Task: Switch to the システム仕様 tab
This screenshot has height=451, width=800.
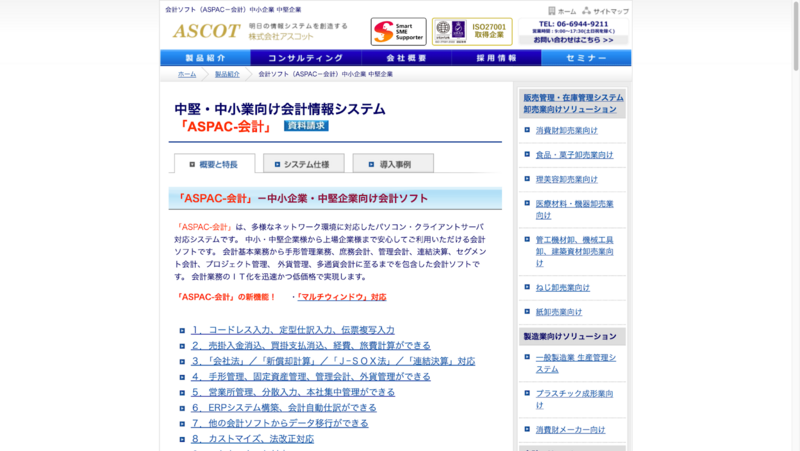Action: tap(304, 164)
